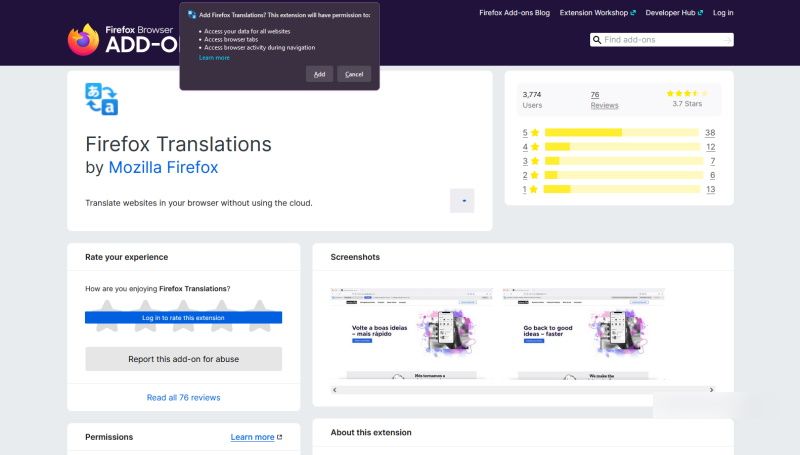Click the 3.7 star rating icons
Screen dimensions: 800x455
click(x=687, y=93)
